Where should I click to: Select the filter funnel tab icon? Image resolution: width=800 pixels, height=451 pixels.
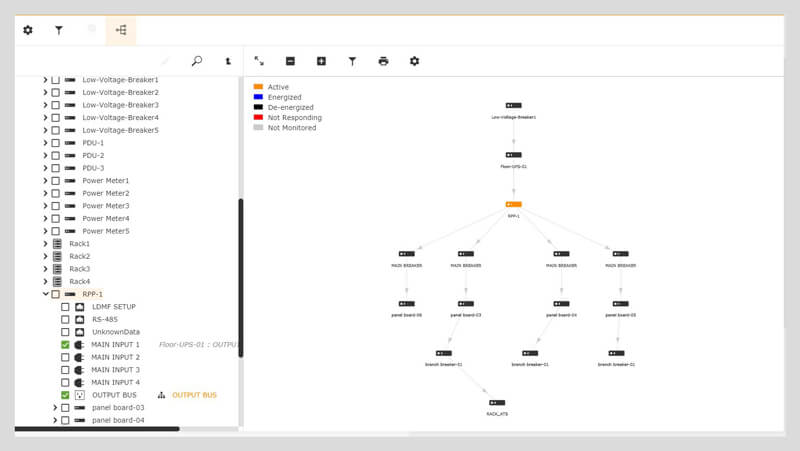point(59,30)
